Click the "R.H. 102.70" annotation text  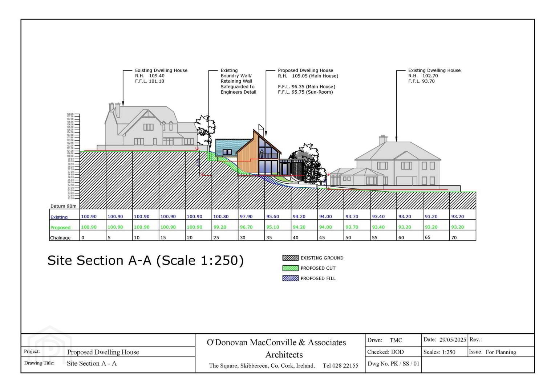423,76
